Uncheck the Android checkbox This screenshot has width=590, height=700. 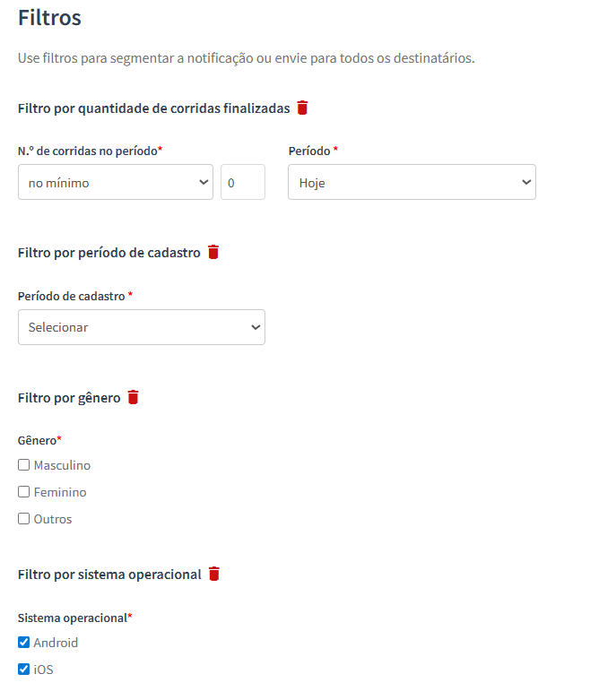24,642
